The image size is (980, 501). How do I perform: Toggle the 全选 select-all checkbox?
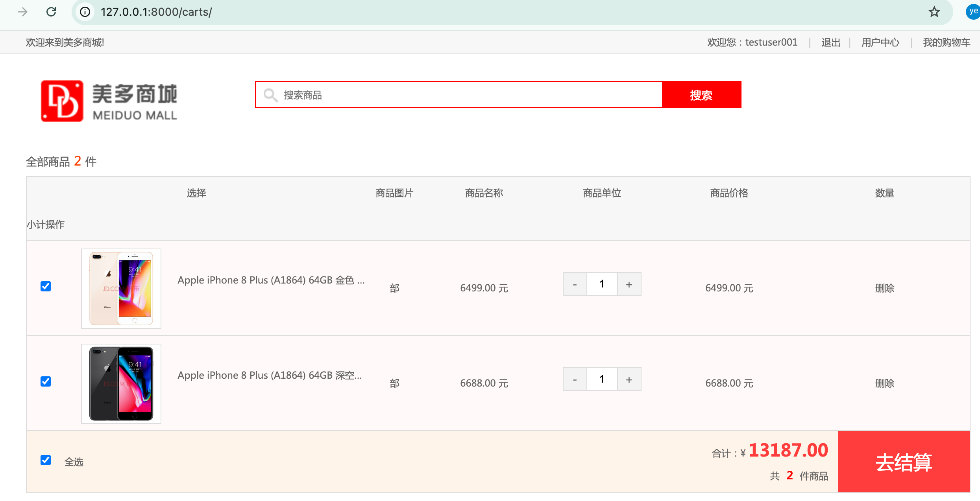click(x=46, y=460)
